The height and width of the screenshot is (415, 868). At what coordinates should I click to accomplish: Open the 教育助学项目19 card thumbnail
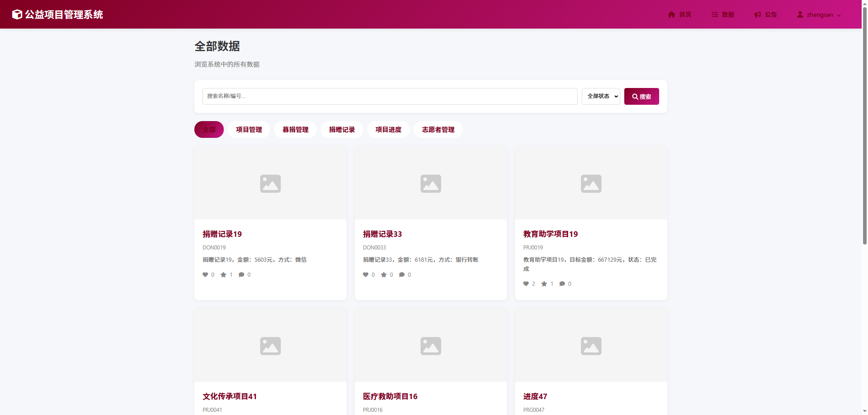591,183
